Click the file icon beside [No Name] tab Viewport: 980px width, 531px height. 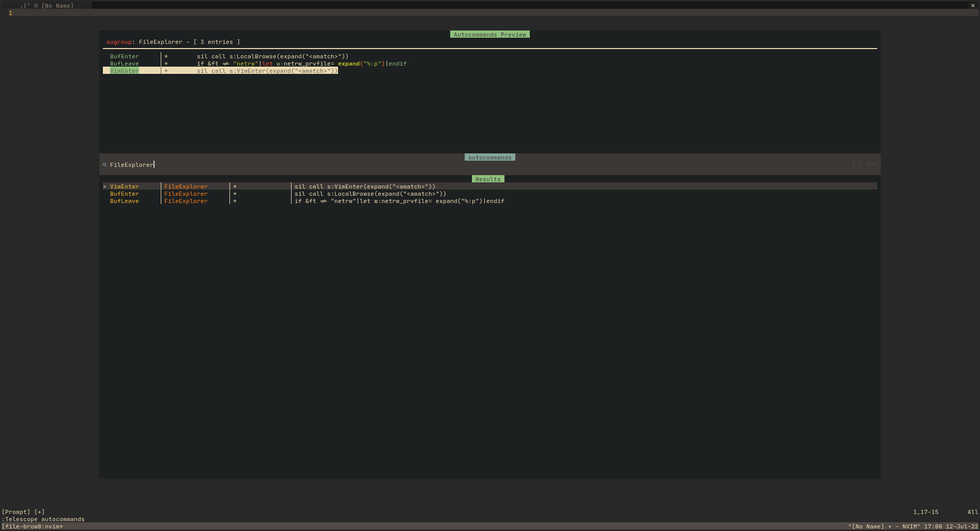tap(36, 6)
